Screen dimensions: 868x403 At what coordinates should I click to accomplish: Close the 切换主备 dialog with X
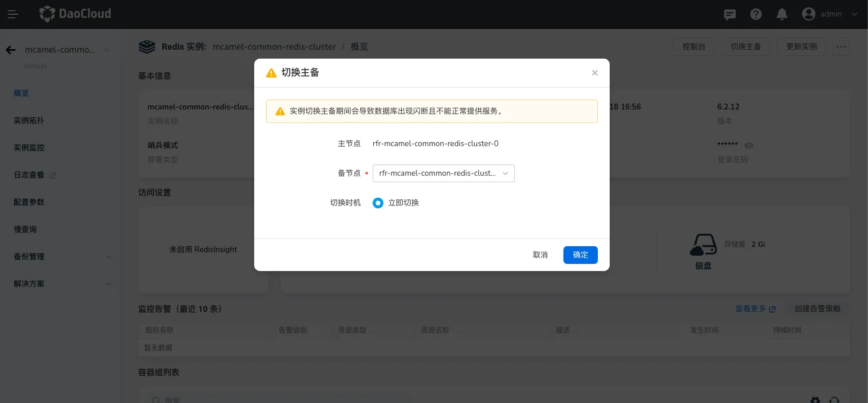(x=595, y=73)
